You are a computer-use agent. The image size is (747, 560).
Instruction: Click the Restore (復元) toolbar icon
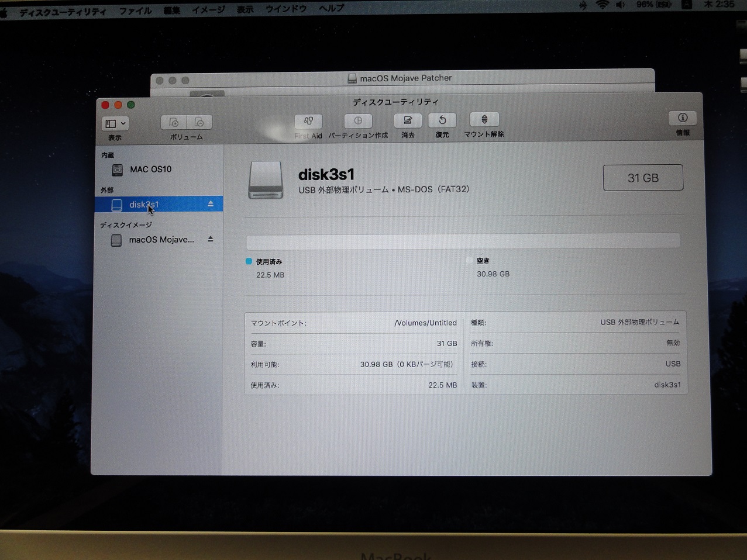tap(442, 120)
